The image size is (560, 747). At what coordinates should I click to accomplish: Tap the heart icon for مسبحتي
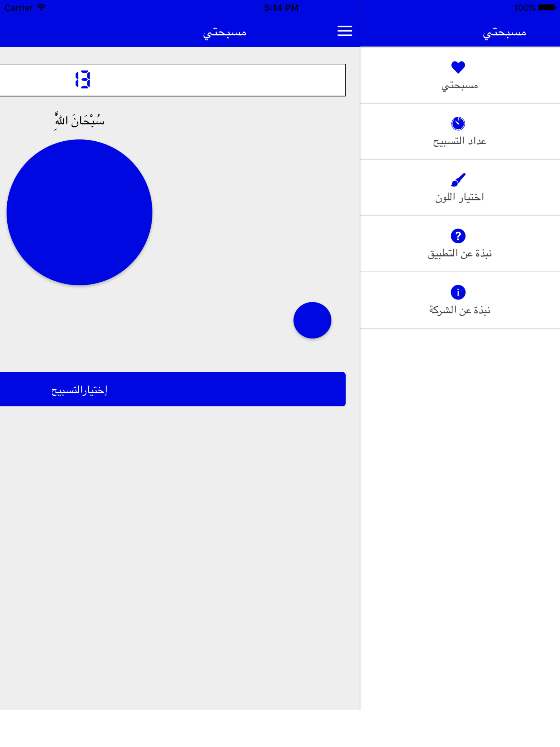(458, 67)
